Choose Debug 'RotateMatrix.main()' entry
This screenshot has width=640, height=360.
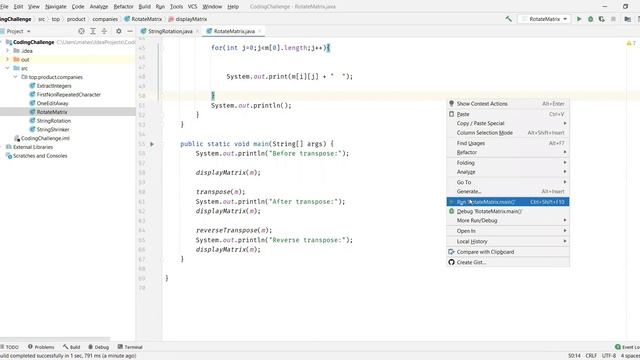pos(508,211)
